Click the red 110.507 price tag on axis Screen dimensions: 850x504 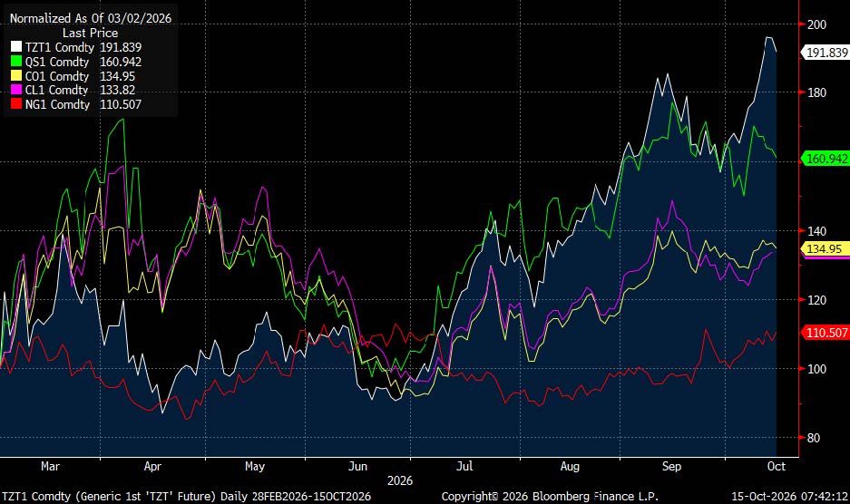click(826, 333)
